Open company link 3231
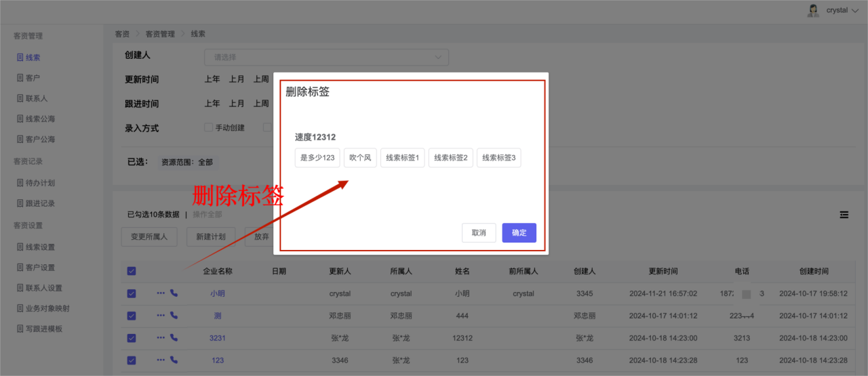The width and height of the screenshot is (868, 376). 218,338
